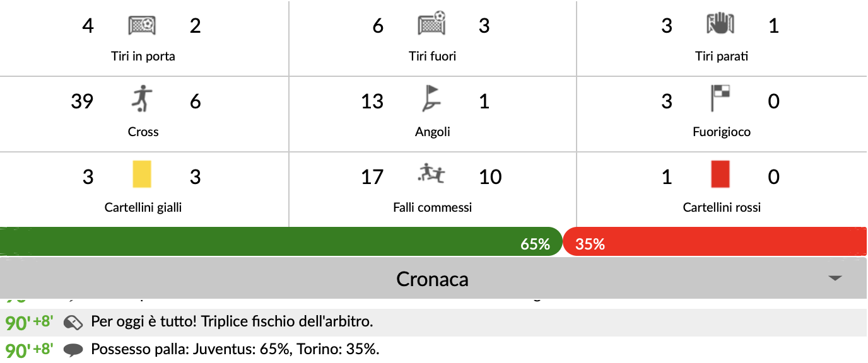Select the 'Possesso palla' commentary line
The height and width of the screenshot is (363, 868).
(x=235, y=349)
